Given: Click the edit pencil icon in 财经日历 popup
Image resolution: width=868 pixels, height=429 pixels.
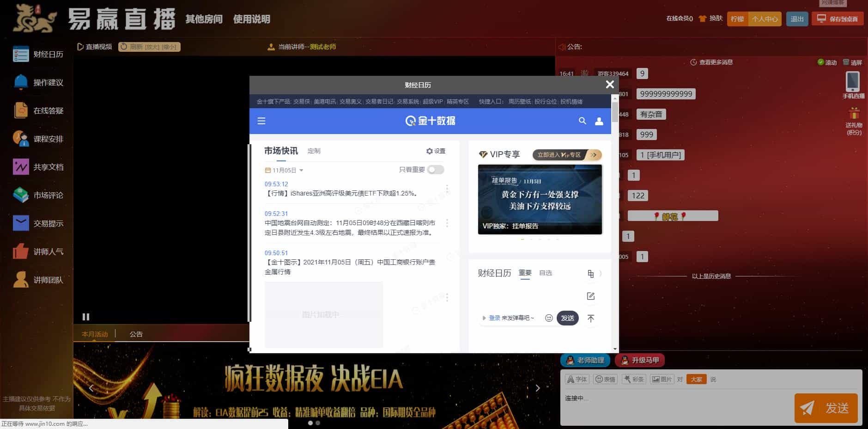Looking at the screenshot, I should (x=591, y=296).
